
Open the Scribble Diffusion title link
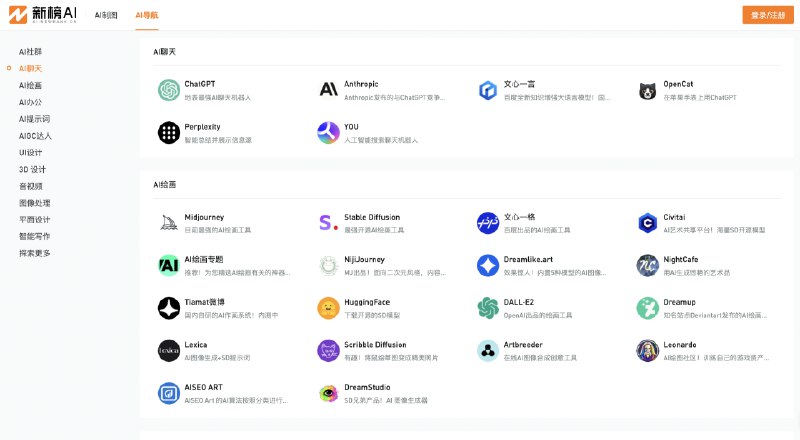[375, 345]
